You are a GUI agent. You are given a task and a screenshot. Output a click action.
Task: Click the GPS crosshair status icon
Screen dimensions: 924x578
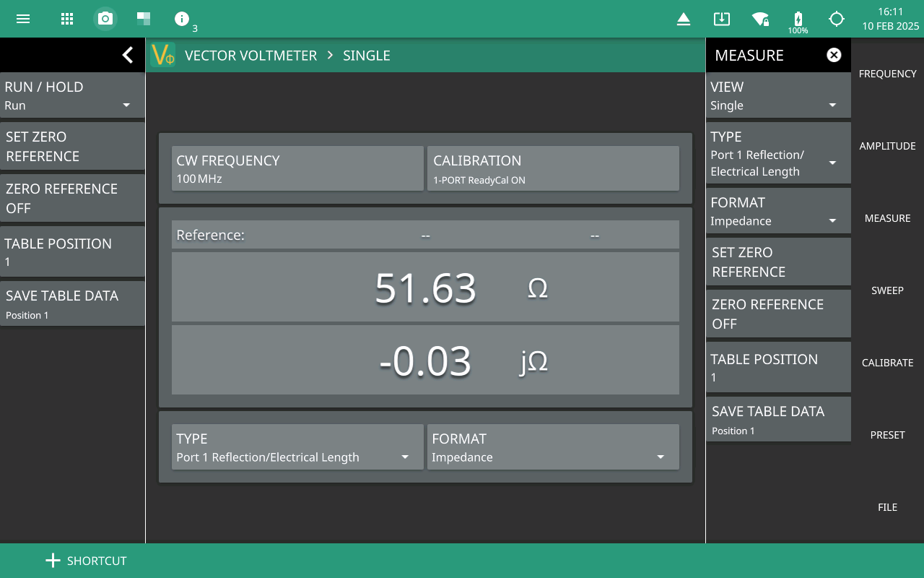pos(836,19)
